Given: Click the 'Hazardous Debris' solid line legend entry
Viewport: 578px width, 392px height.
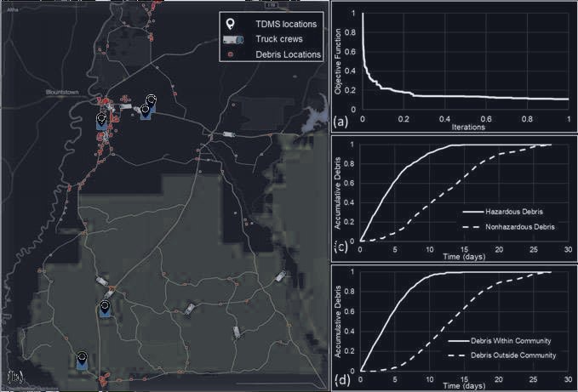Looking at the screenshot, I should [x=503, y=212].
